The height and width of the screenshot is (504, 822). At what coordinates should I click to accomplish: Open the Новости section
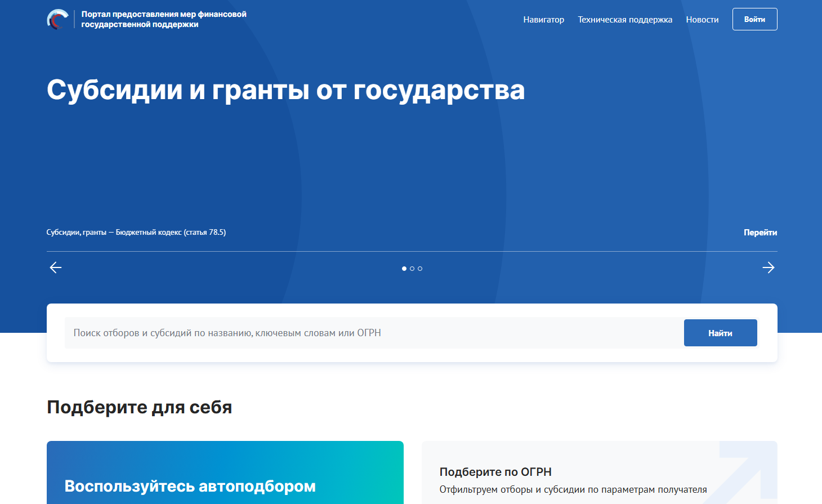pyautogui.click(x=702, y=19)
